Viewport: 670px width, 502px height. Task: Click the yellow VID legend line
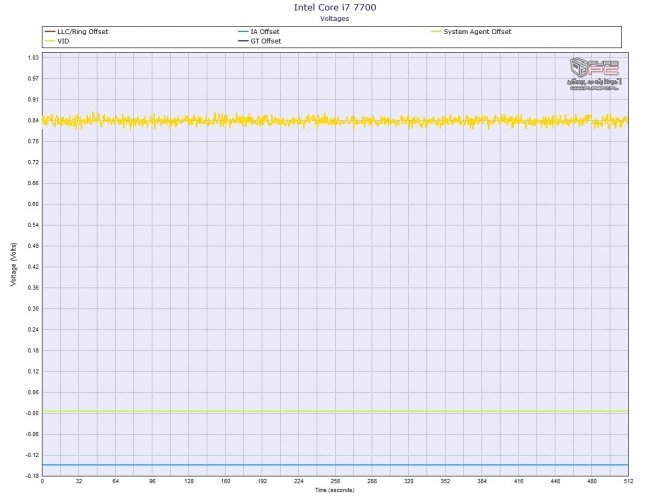tap(50, 41)
